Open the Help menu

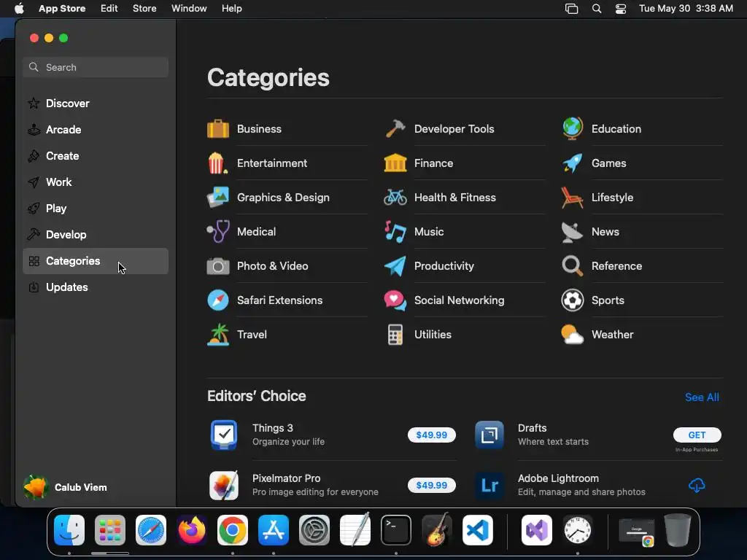231,9
